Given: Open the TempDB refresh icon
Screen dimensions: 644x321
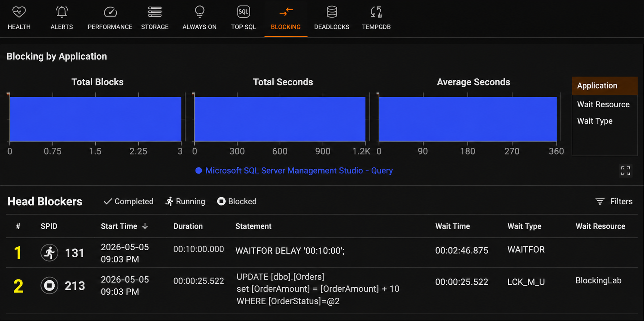Looking at the screenshot, I should pos(376,12).
